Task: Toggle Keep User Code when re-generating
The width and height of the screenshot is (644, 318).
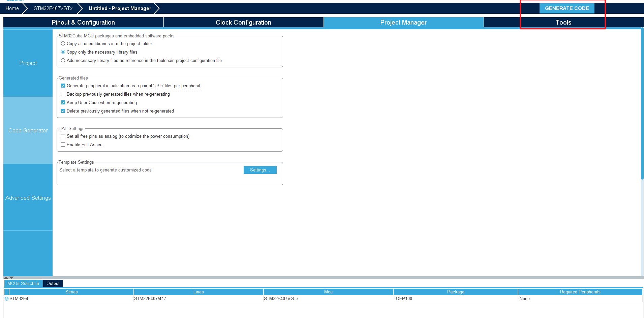Action: pos(63,102)
